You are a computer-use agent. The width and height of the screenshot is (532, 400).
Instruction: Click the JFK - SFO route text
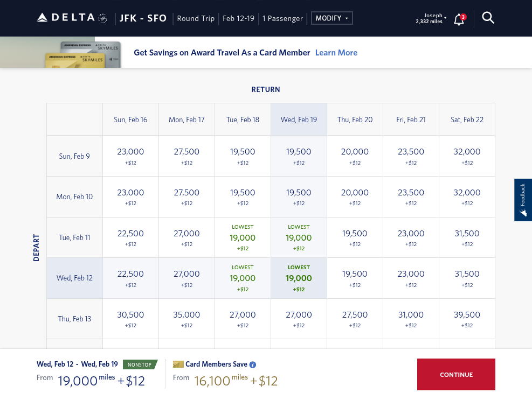tap(143, 18)
